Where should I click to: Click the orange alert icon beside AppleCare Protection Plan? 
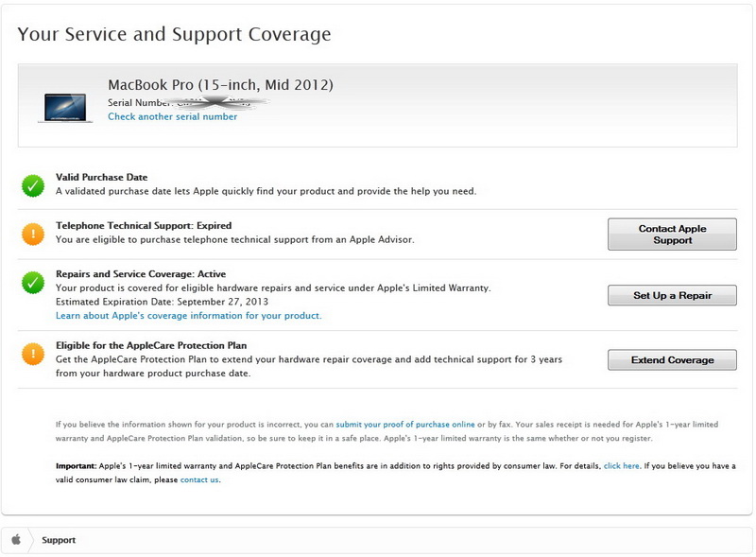click(x=33, y=354)
